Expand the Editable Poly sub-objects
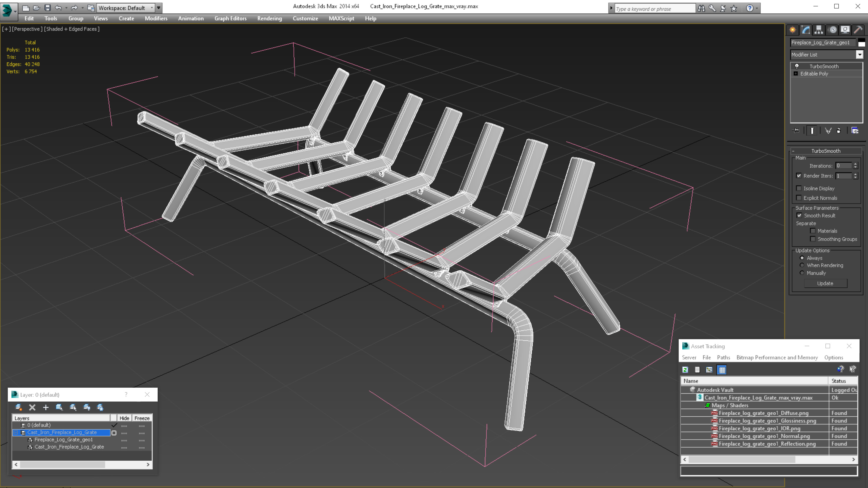 [x=796, y=74]
